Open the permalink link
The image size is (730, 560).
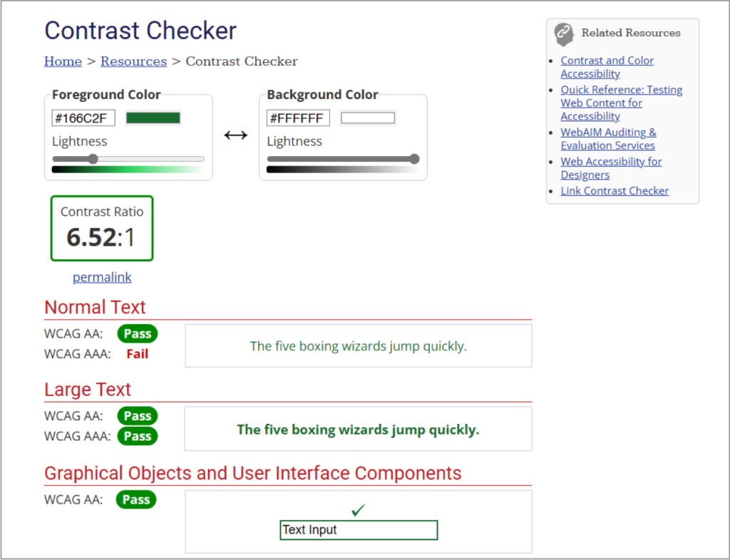pyautogui.click(x=102, y=277)
